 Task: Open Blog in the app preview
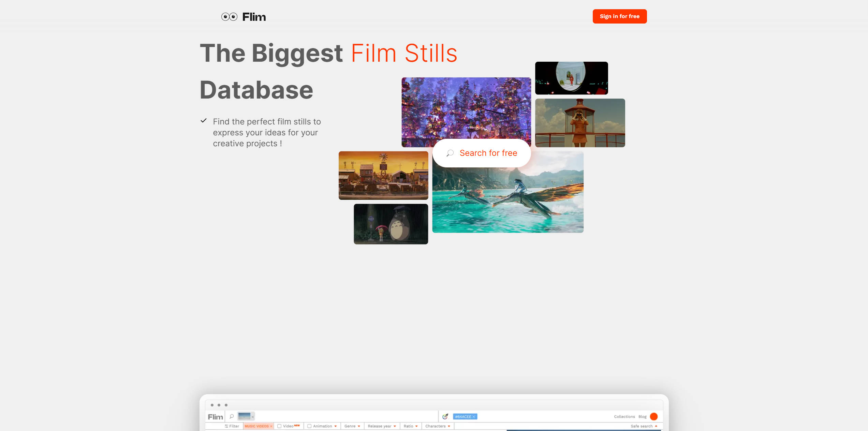pos(642,417)
